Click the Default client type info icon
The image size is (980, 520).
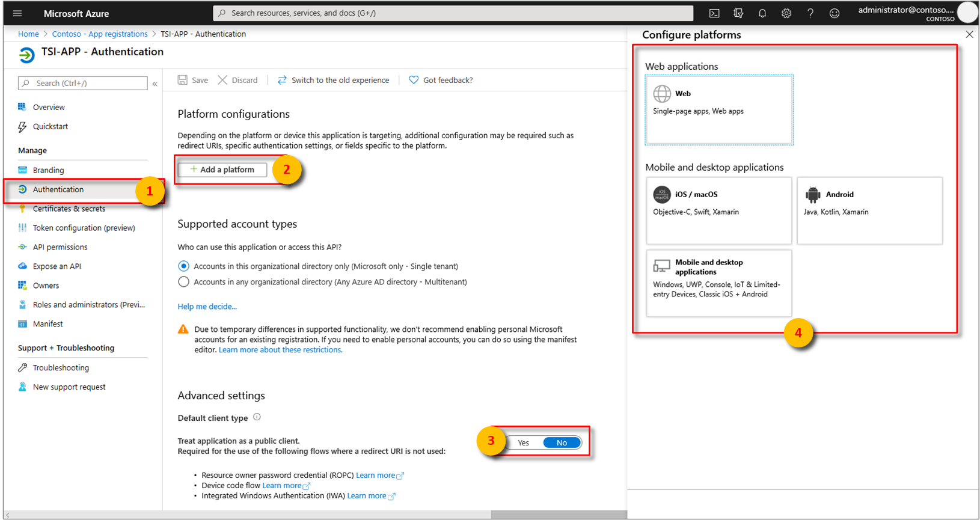257,417
